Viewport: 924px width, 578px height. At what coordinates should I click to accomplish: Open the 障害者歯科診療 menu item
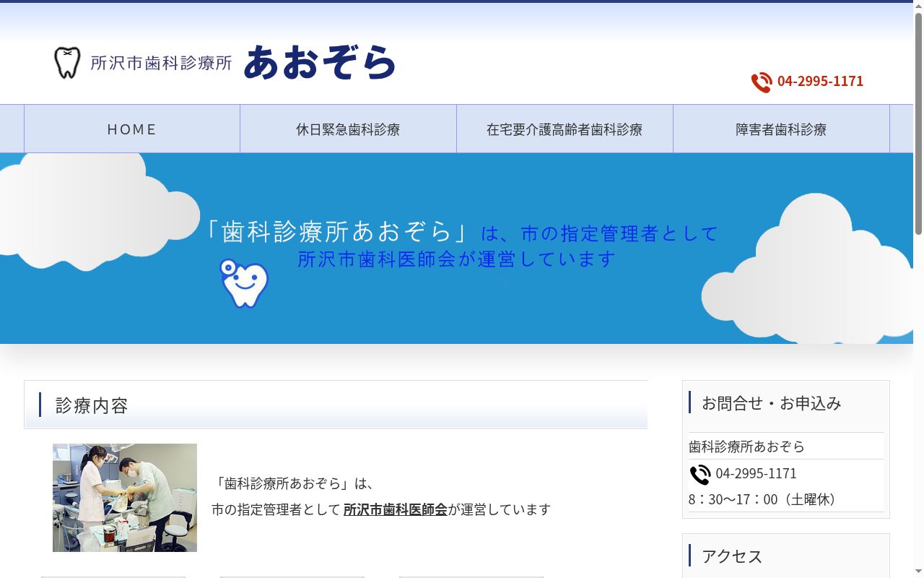click(x=781, y=129)
